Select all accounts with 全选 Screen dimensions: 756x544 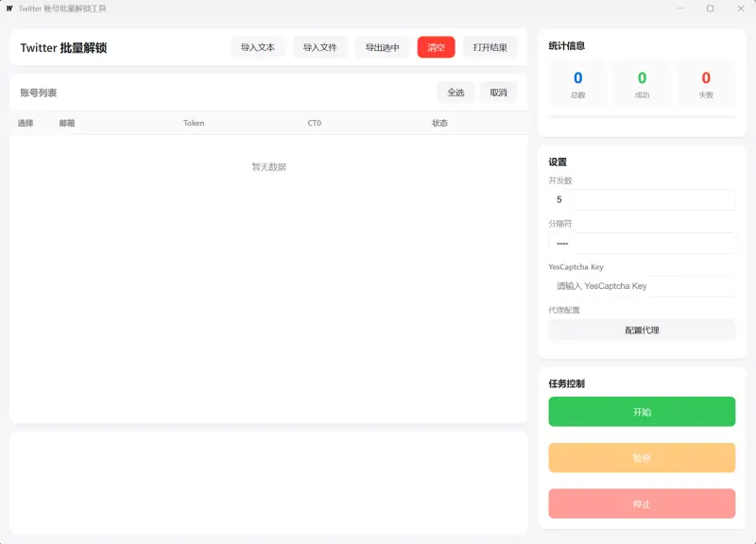coord(455,93)
